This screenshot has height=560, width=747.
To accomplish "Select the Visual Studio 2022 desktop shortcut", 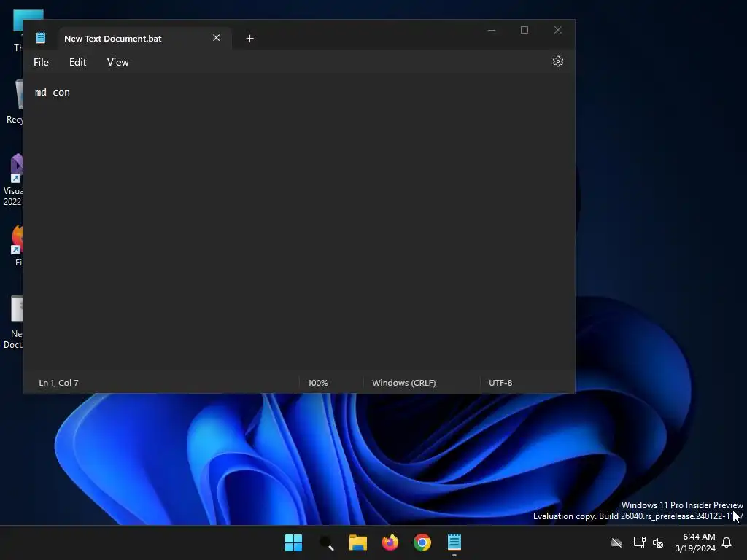I will pos(13,180).
